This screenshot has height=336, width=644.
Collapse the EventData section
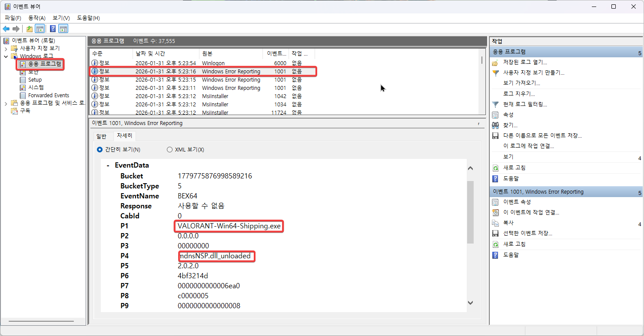point(108,165)
